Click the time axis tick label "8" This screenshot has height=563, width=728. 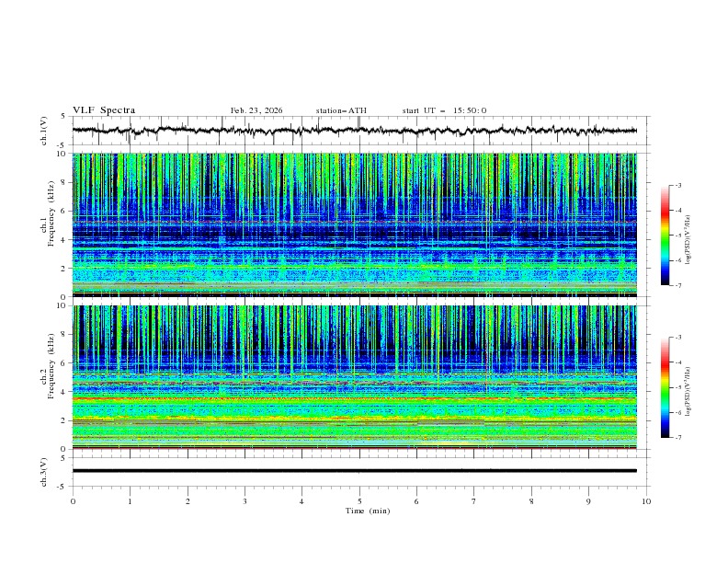click(531, 501)
